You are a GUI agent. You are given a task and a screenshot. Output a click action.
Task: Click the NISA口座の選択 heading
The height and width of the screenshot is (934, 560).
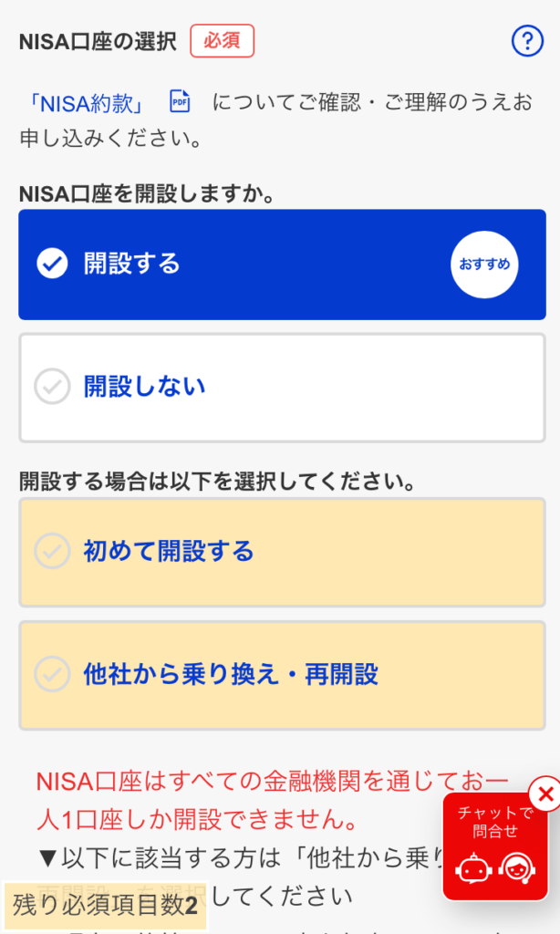pos(98,42)
